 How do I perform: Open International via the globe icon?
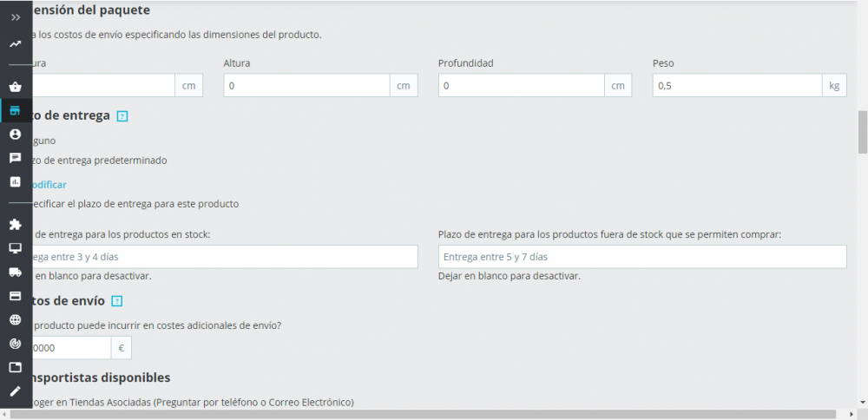16,319
